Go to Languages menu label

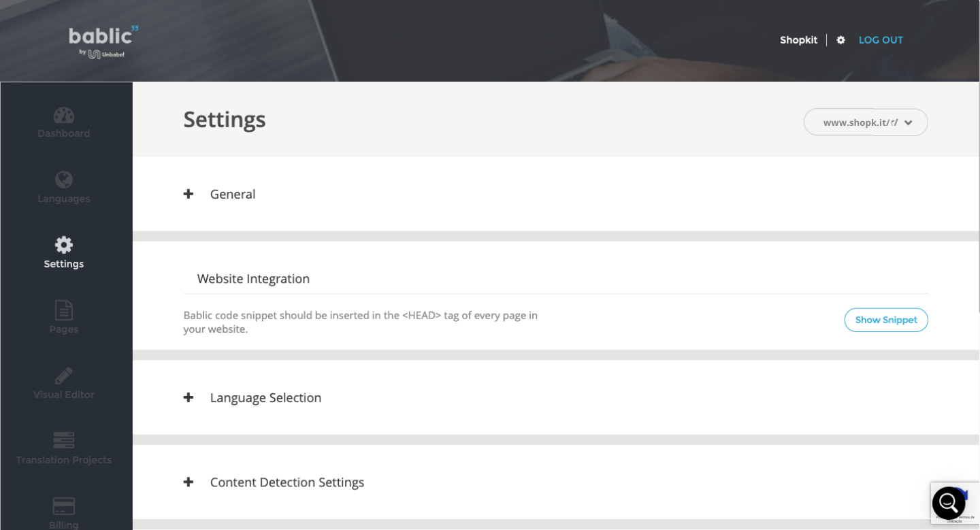(64, 199)
